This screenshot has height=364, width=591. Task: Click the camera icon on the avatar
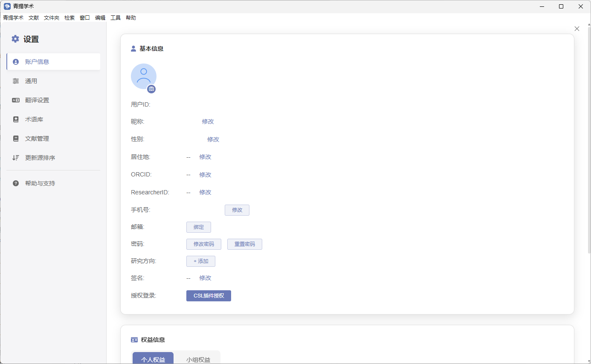(x=151, y=89)
